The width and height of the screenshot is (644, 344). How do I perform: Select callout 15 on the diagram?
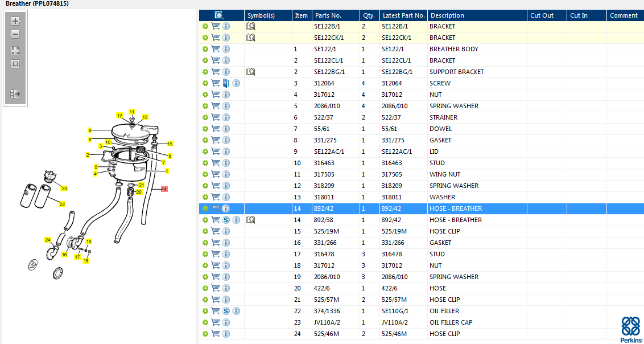tap(170, 144)
